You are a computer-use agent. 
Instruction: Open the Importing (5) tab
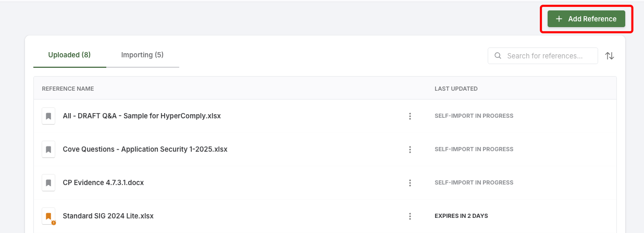[142, 55]
